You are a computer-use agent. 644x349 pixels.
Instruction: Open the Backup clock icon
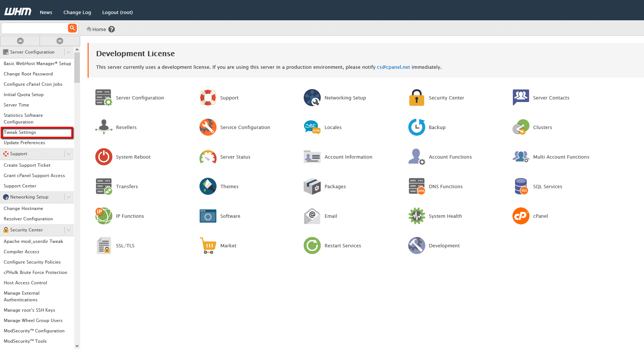(417, 127)
